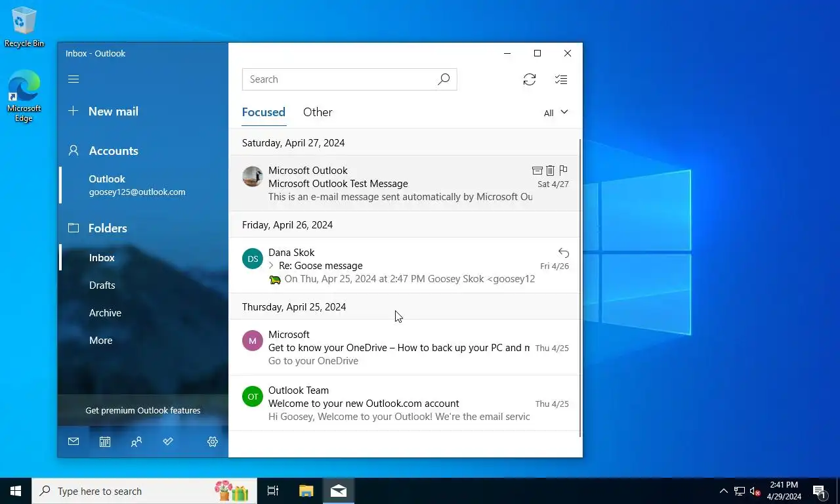This screenshot has width=840, height=504.
Task: Click the Accounts person icon
Action: [73, 150]
